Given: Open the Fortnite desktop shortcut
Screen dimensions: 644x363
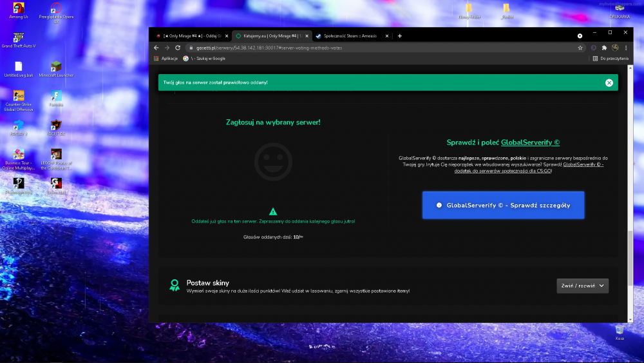Looking at the screenshot, I should click(x=56, y=98).
